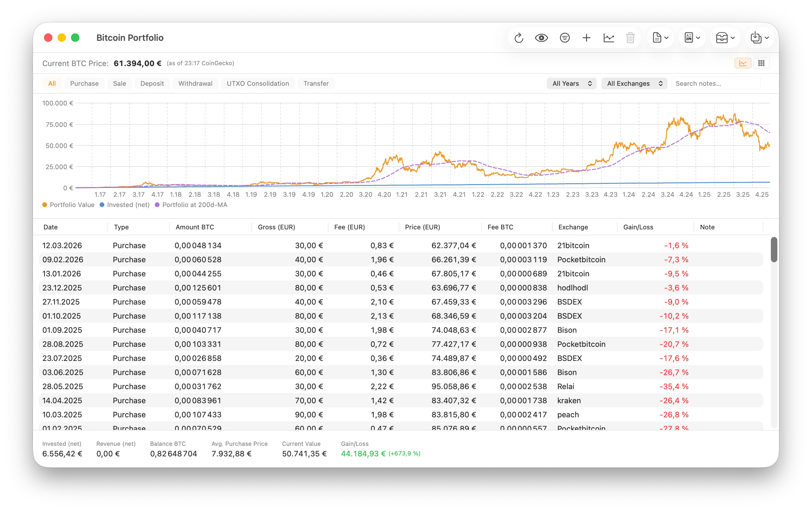Image resolution: width=812 pixels, height=511 pixels.
Task: Select the Purchase filter tab
Action: pyautogui.click(x=84, y=84)
